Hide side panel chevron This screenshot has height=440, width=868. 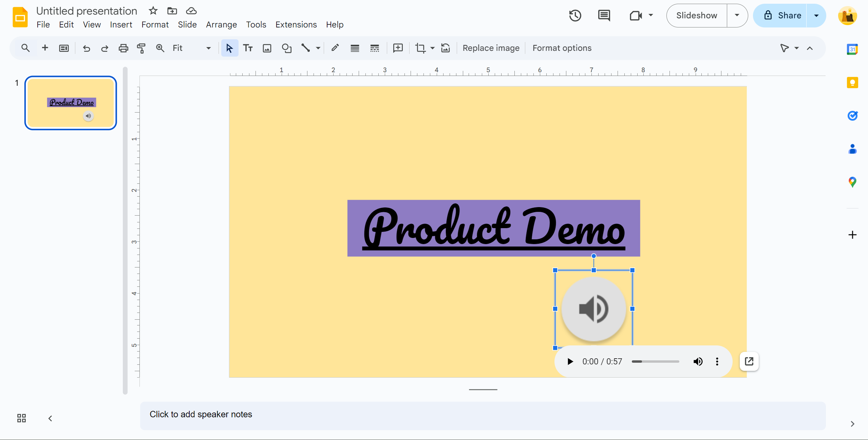point(852,424)
